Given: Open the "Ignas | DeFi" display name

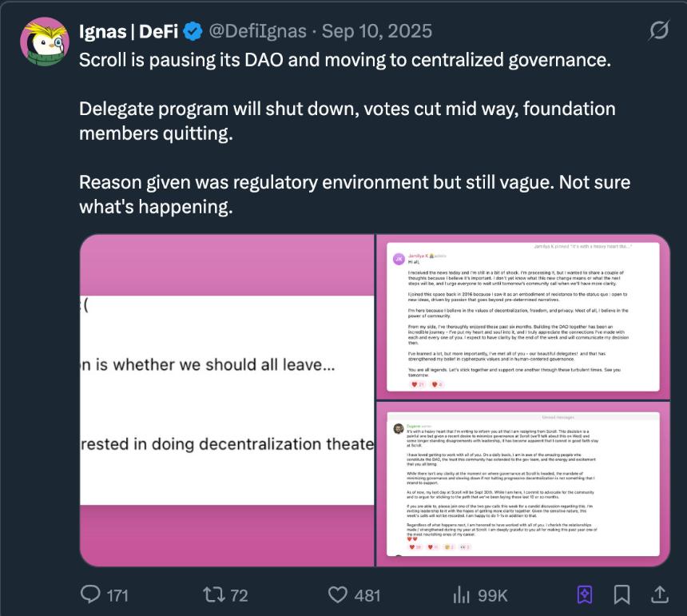Looking at the screenshot, I should click(x=129, y=31).
